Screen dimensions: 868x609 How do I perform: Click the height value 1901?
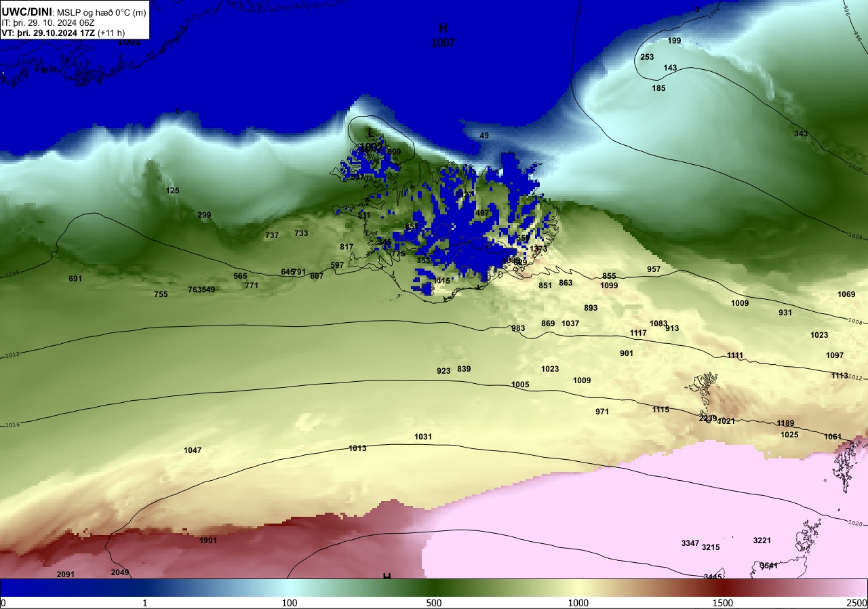(208, 541)
